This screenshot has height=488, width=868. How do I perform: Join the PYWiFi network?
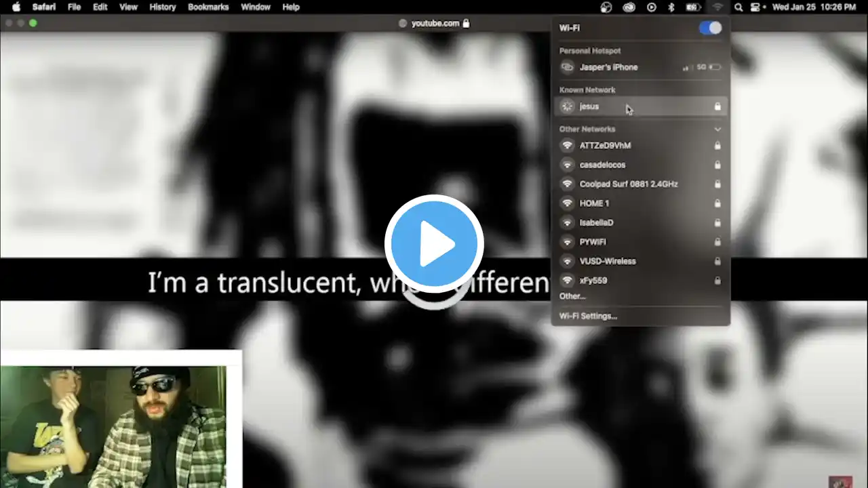[640, 242]
